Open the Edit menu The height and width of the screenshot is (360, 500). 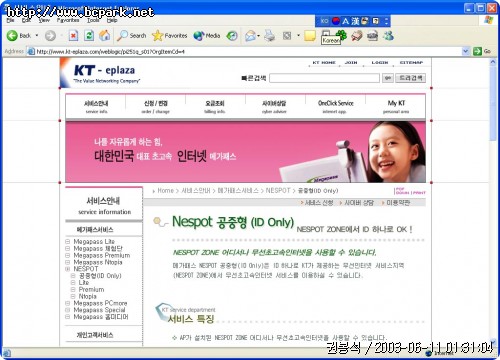(x=26, y=20)
